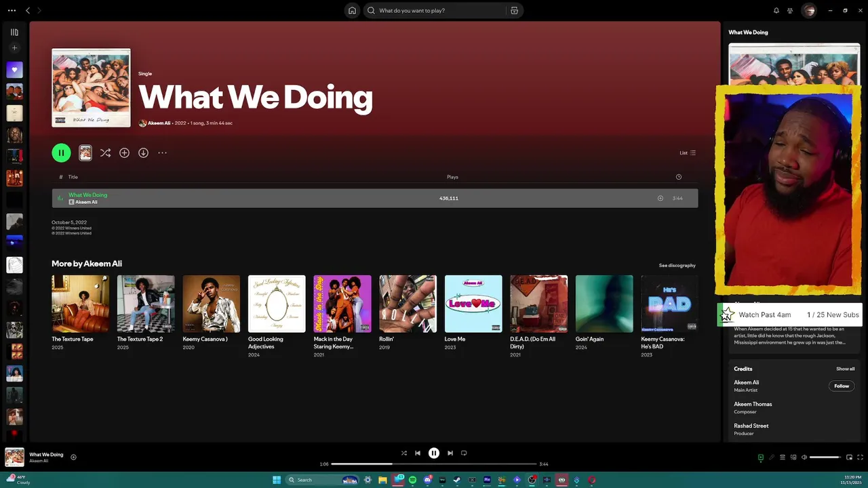868x488 pixels.
Task: Mute with the speaker icon
Action: (804, 457)
